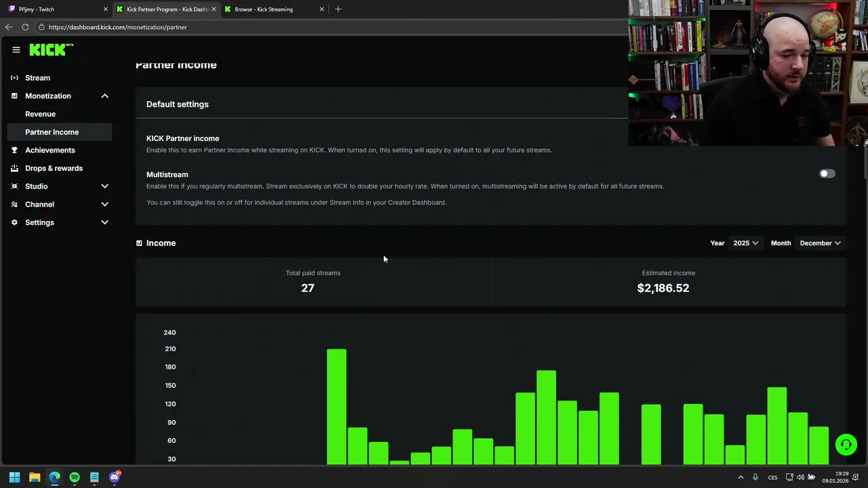Expand the Settings sidebar section
Image resolution: width=868 pixels, height=488 pixels.
[x=105, y=222]
